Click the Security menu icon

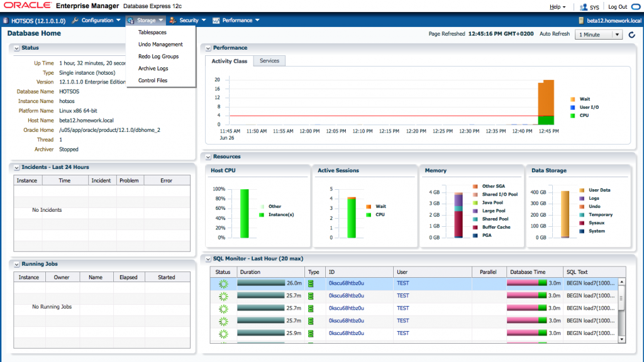tap(172, 21)
